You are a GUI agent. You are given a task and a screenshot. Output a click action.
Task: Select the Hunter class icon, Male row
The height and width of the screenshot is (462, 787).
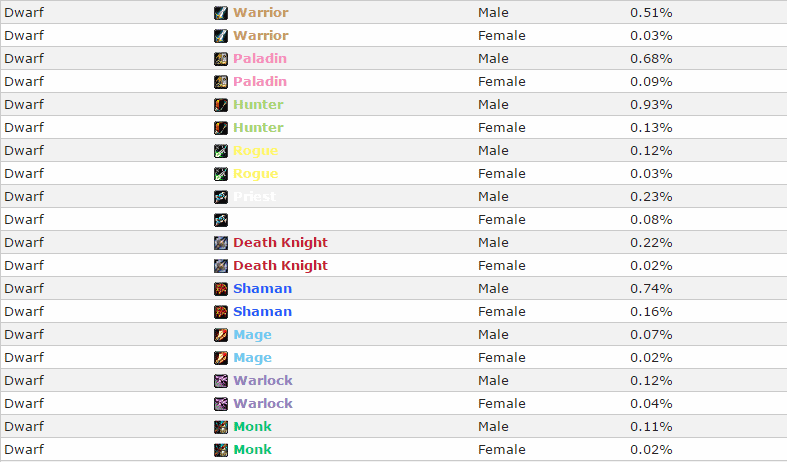pyautogui.click(x=221, y=104)
